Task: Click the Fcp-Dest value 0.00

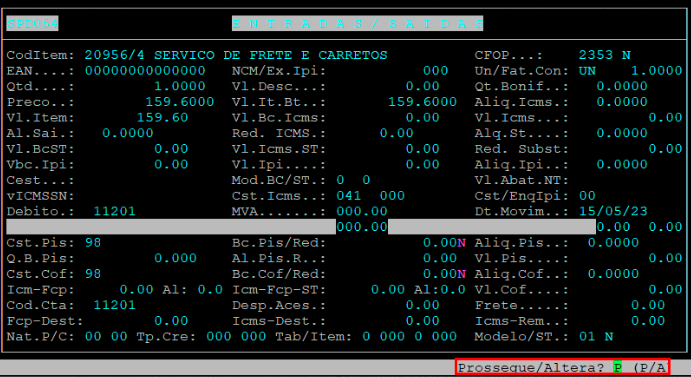Action: click(171, 321)
